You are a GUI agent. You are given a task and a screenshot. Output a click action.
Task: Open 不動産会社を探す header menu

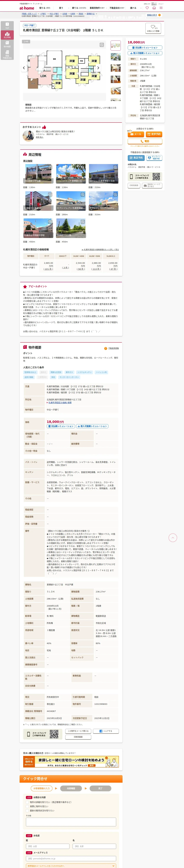click(x=117, y=8)
